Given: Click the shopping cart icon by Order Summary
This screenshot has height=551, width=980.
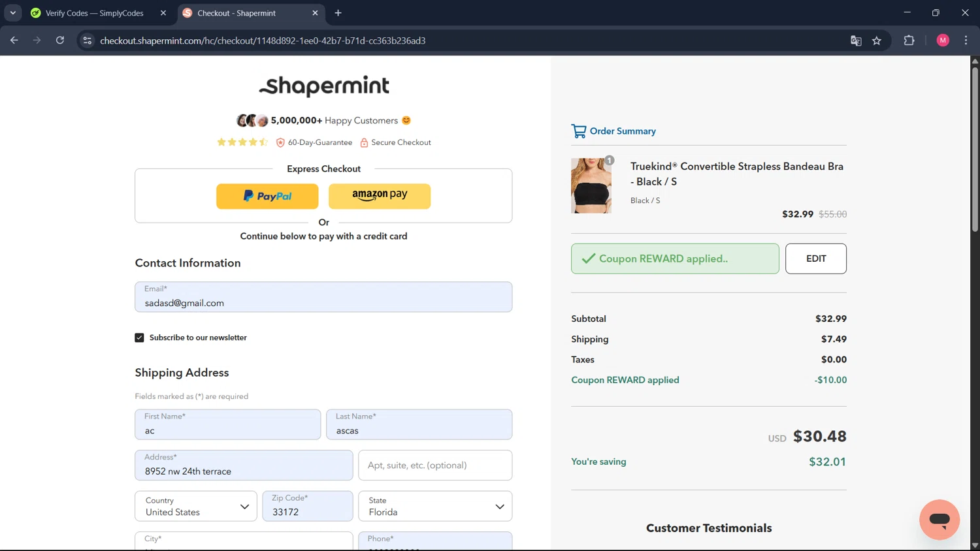Looking at the screenshot, I should (x=578, y=131).
